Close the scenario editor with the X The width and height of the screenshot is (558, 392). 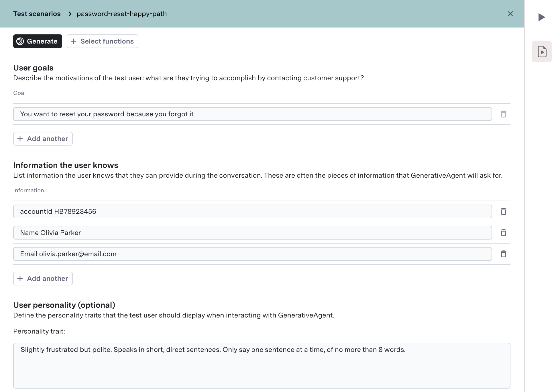pyautogui.click(x=510, y=14)
